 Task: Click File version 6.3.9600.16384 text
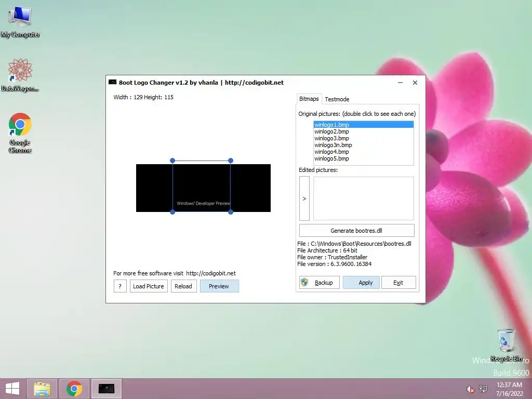(x=334, y=264)
